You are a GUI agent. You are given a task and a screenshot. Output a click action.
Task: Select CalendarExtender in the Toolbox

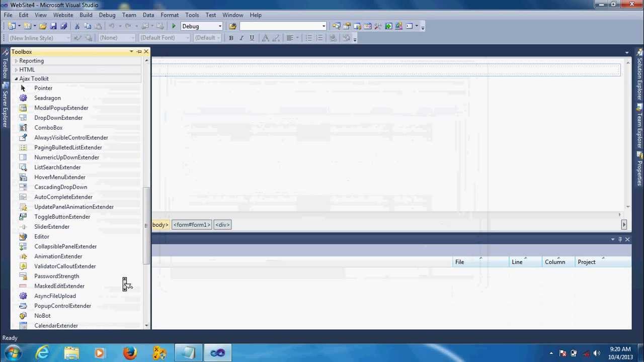coord(56,326)
